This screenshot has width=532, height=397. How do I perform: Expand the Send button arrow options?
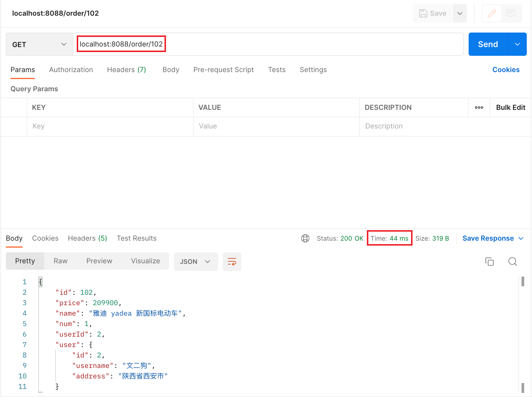[517, 44]
